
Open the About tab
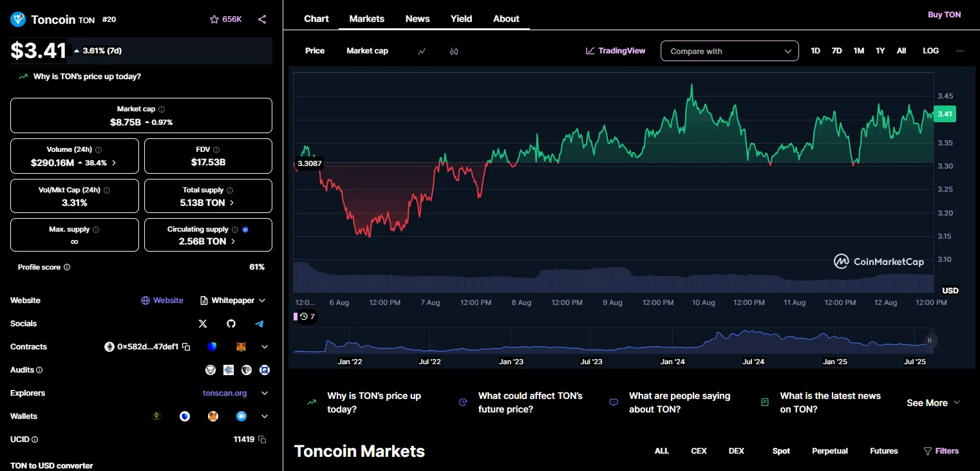[x=506, y=19]
